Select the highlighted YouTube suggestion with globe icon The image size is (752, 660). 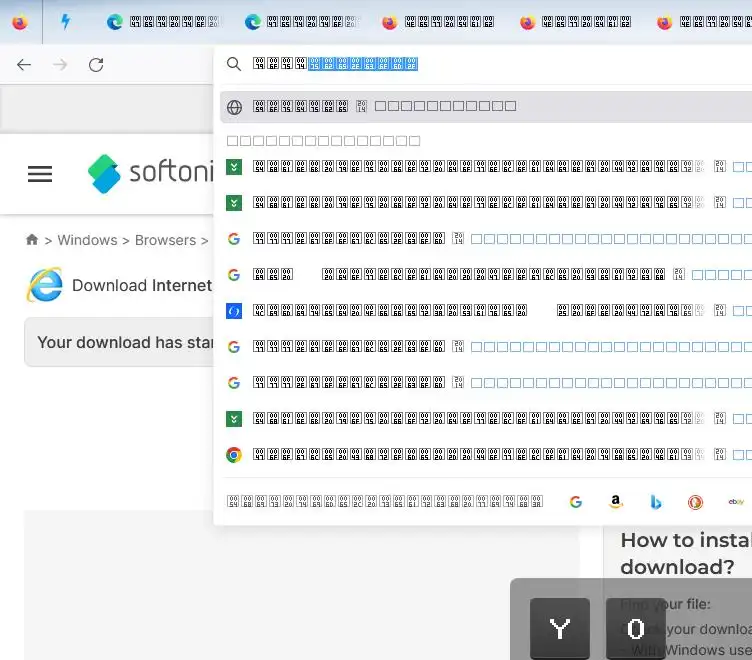pyautogui.click(x=486, y=106)
